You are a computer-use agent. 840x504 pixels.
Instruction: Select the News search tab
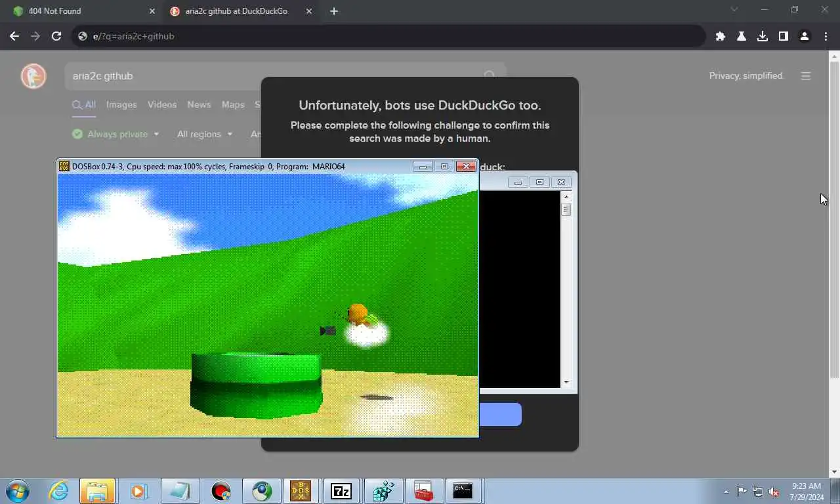coord(199,104)
